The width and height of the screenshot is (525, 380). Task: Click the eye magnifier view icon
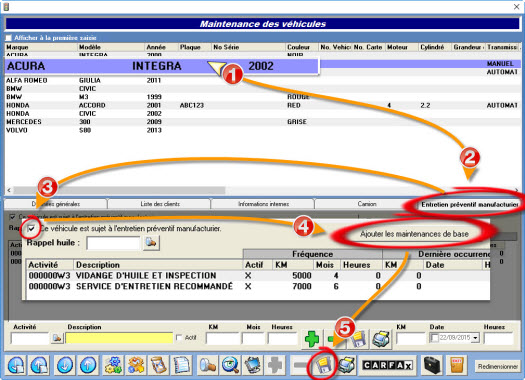tap(230, 365)
